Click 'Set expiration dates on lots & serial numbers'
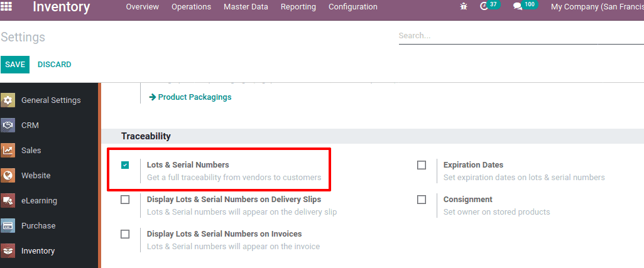The width and height of the screenshot is (644, 268). point(524,178)
